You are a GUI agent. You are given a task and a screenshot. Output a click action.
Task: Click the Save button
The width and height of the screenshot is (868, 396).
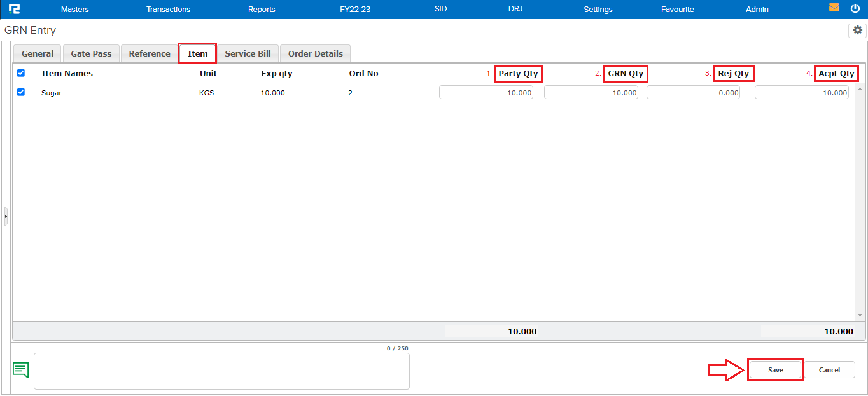(x=775, y=370)
